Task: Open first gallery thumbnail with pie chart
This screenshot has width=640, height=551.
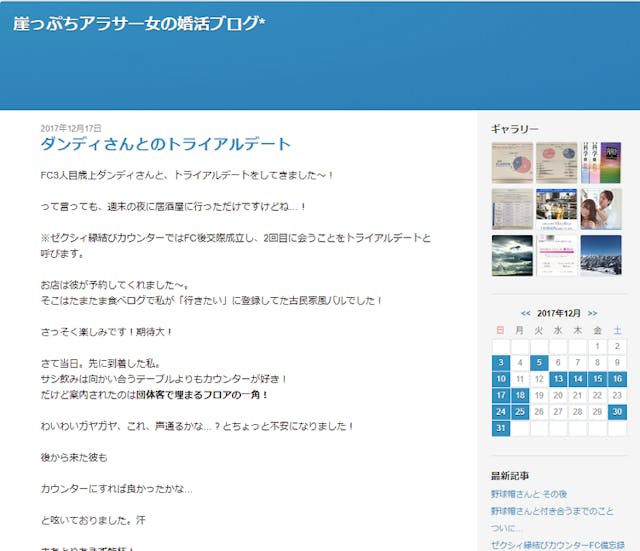Action: (512, 162)
